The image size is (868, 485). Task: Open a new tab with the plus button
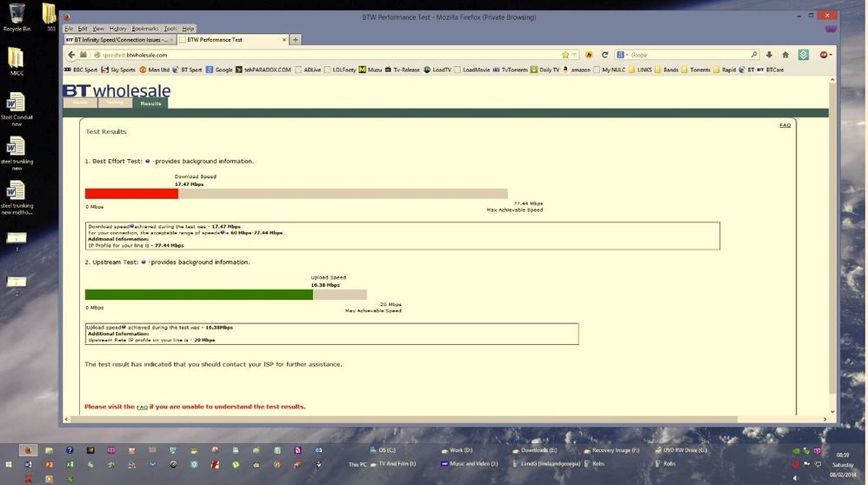[x=296, y=40]
